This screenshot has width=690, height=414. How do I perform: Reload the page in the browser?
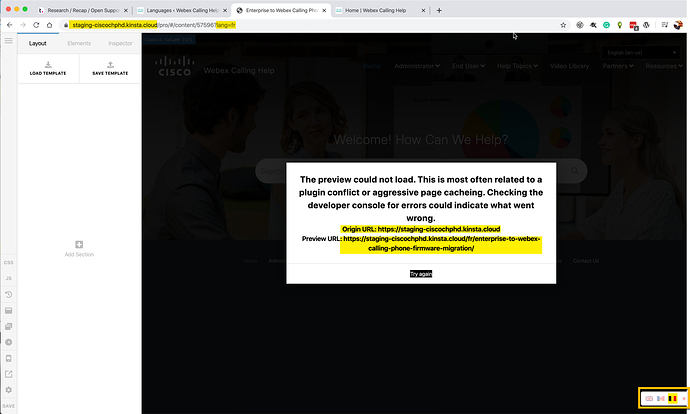[x=36, y=25]
